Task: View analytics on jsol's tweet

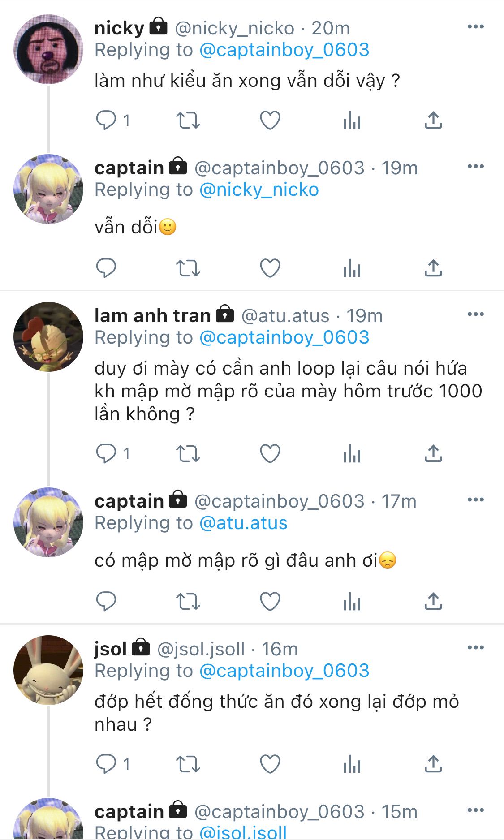Action: (352, 764)
